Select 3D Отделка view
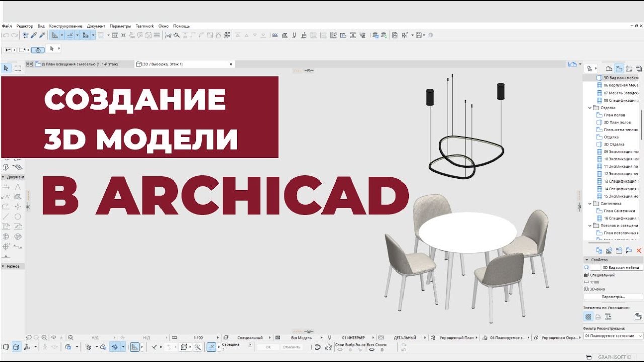The image size is (644, 362). pyautogui.click(x=614, y=144)
